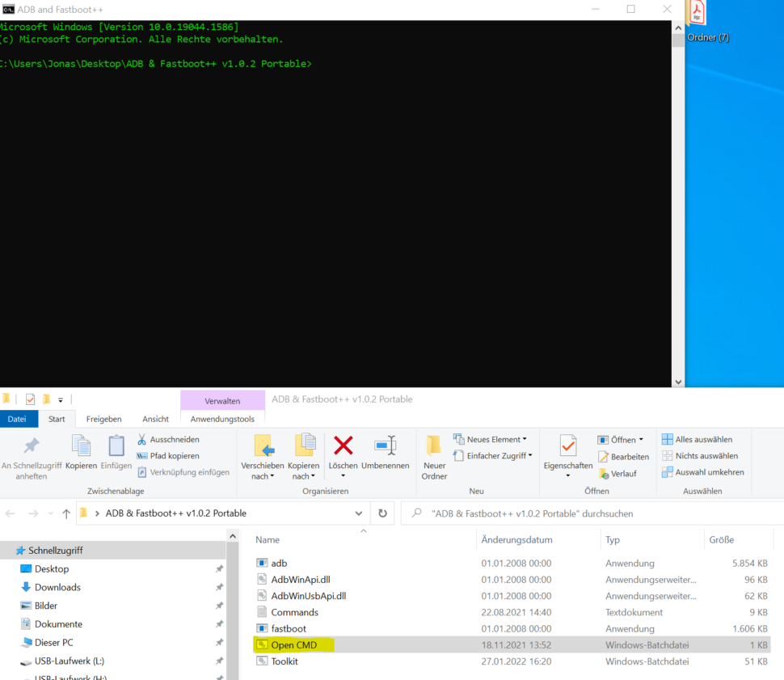Select the fastboot application file

coord(512,628)
